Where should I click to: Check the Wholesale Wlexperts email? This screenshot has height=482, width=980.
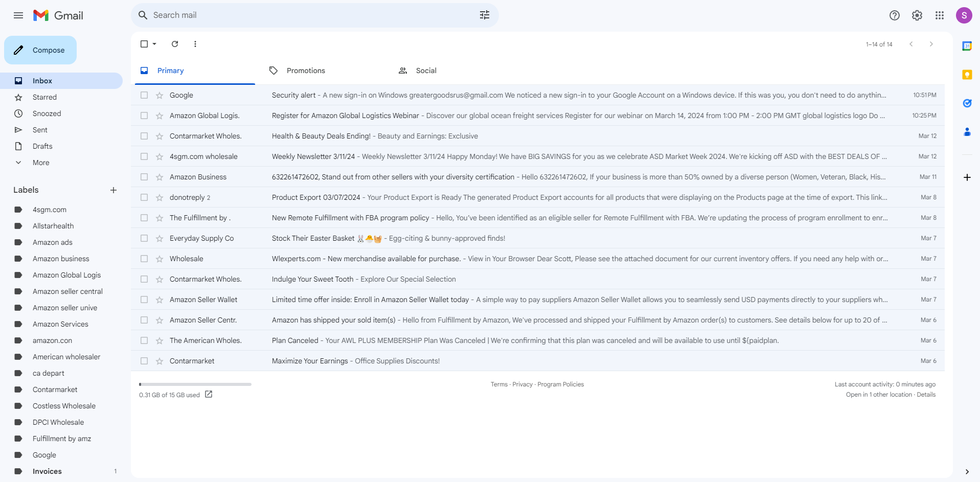(x=144, y=259)
